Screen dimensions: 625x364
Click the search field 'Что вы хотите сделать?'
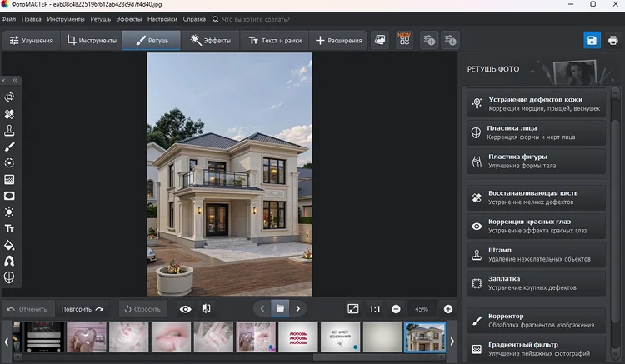[256, 19]
